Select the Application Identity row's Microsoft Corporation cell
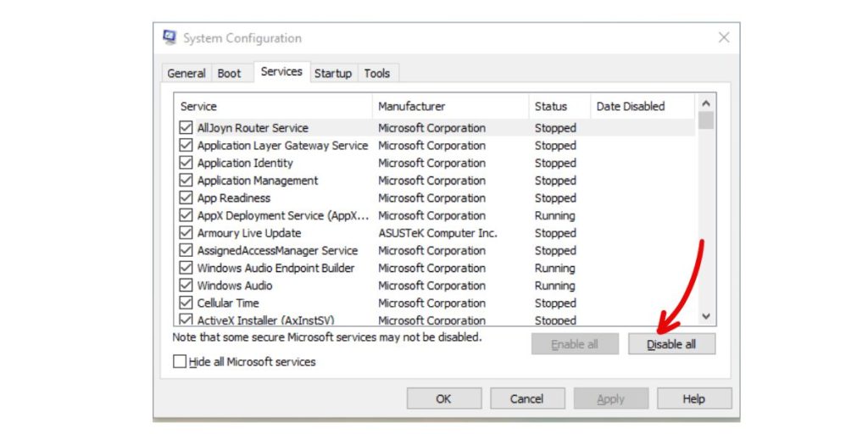Image resolution: width=868 pixels, height=434 pixels. click(x=431, y=163)
